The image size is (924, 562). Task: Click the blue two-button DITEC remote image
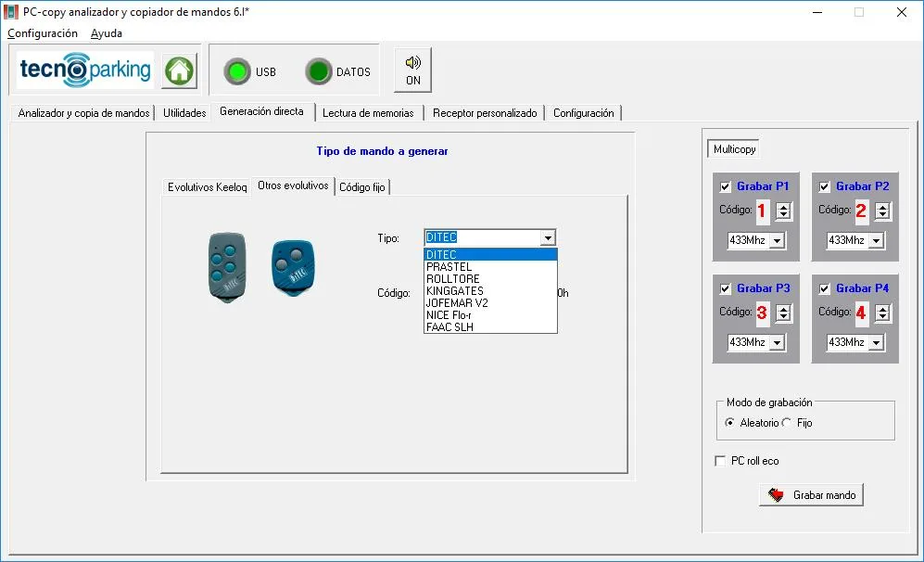point(293,267)
